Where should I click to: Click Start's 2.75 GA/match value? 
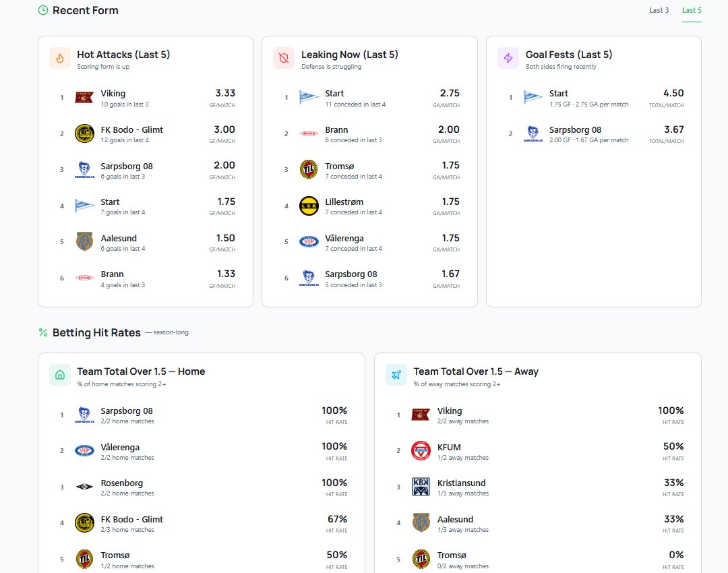(450, 93)
